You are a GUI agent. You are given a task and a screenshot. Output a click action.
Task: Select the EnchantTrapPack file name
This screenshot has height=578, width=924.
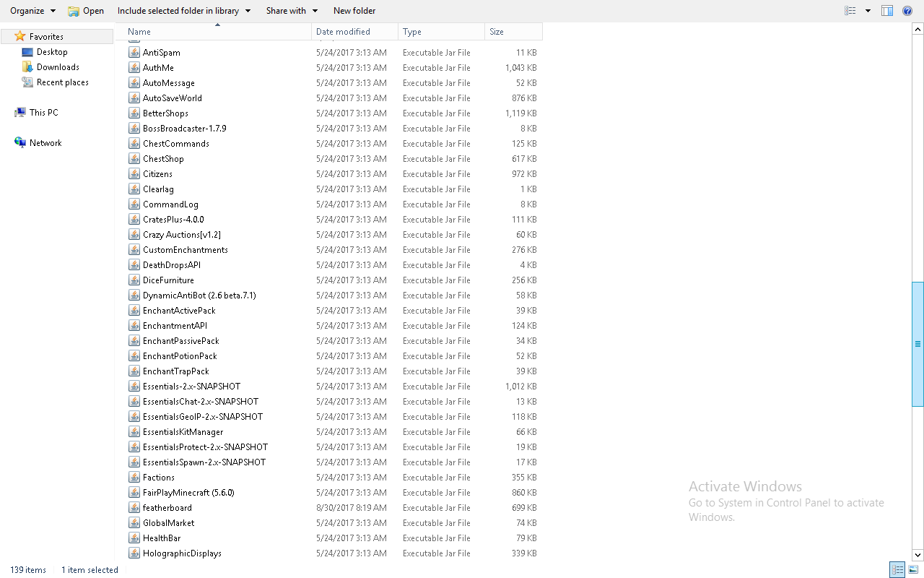pyautogui.click(x=176, y=371)
